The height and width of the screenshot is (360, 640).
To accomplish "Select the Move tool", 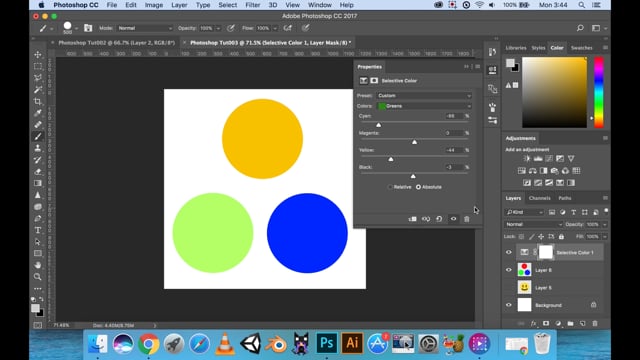I will coord(38,54).
